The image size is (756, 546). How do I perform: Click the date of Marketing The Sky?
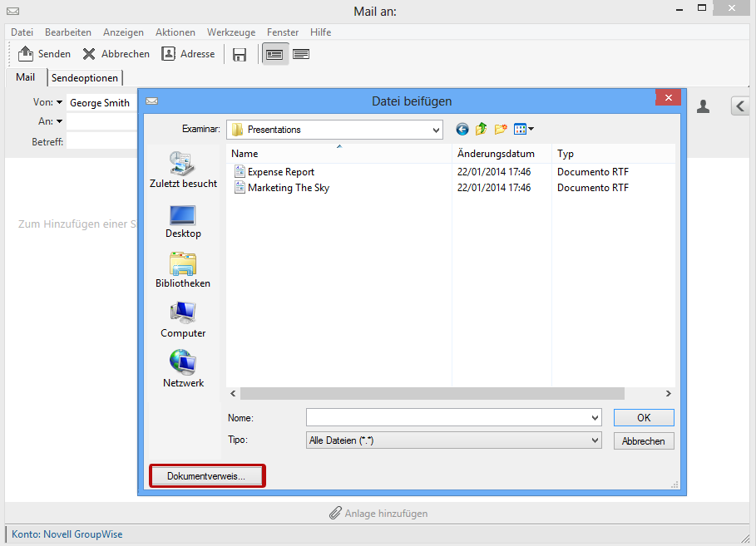(x=494, y=188)
